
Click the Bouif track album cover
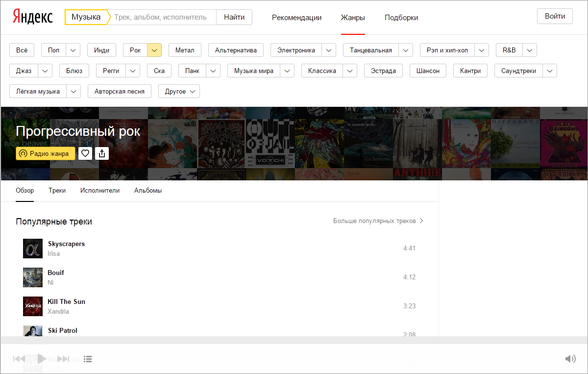coord(33,277)
